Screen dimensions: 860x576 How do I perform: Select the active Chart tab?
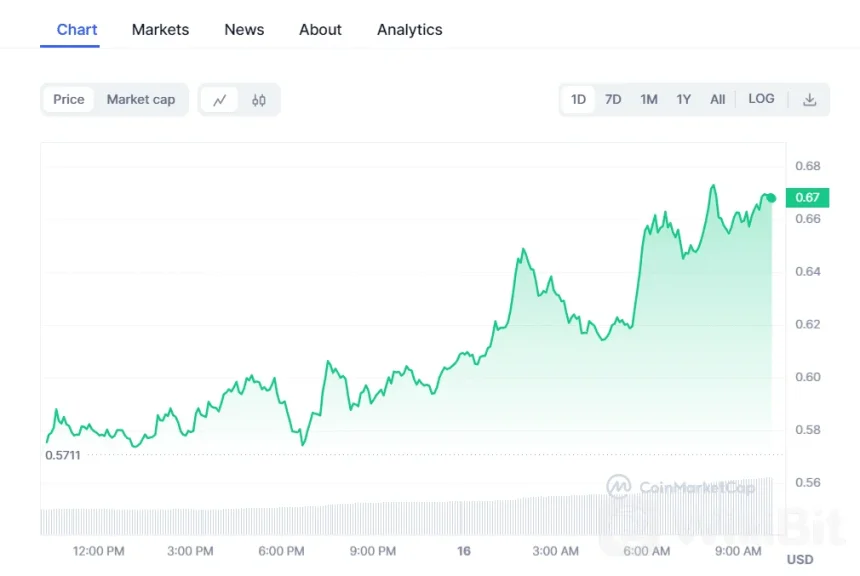[77, 29]
